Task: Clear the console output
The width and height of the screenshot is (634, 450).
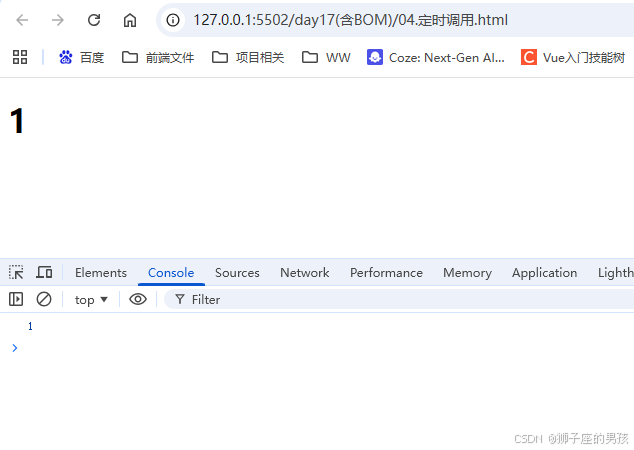Action: (44, 299)
